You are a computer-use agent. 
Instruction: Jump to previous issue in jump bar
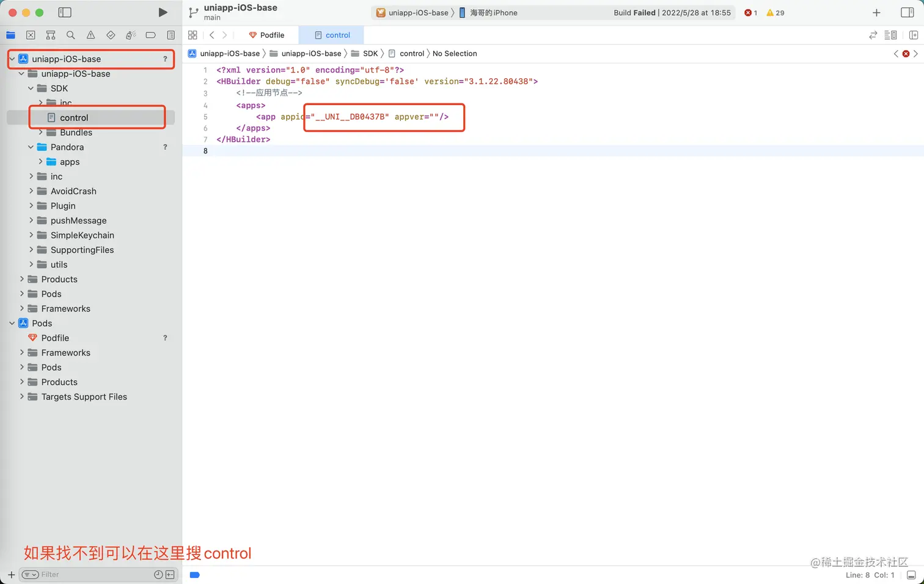(896, 54)
